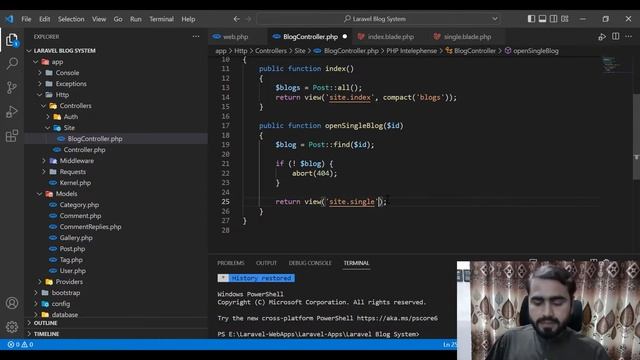The width and height of the screenshot is (640, 360).
Task: Go back with the navigation arrow
Action: (x=236, y=19)
